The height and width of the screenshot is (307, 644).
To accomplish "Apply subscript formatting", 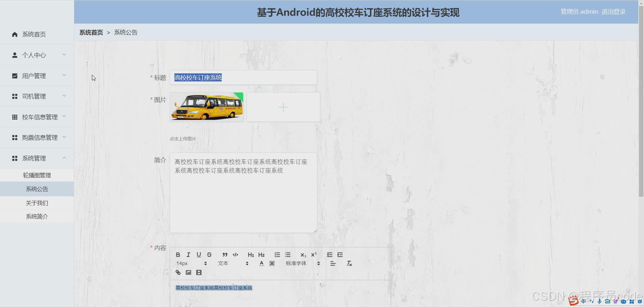I will [303, 255].
